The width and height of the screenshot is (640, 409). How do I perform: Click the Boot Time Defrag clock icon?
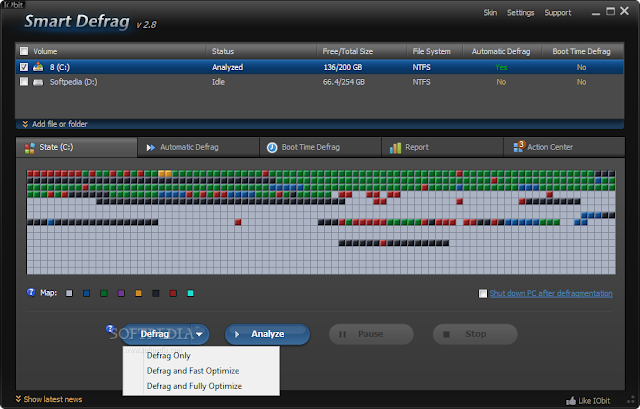[272, 147]
